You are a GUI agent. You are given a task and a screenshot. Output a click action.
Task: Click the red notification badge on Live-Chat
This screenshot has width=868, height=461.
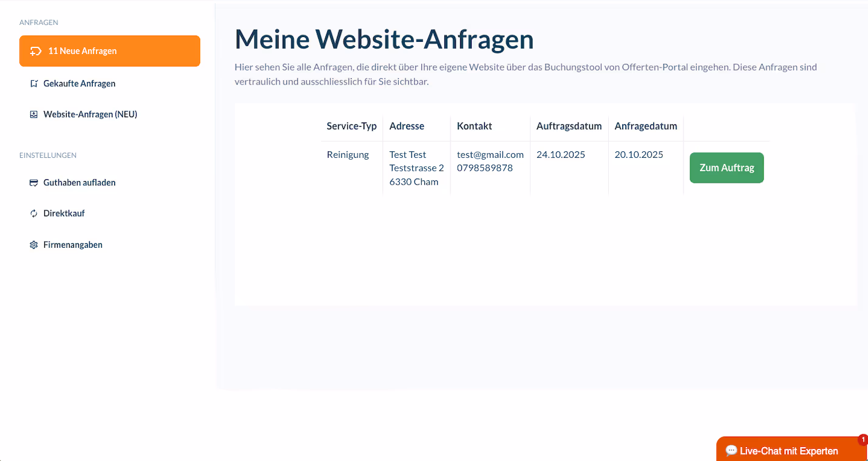pyautogui.click(x=863, y=439)
